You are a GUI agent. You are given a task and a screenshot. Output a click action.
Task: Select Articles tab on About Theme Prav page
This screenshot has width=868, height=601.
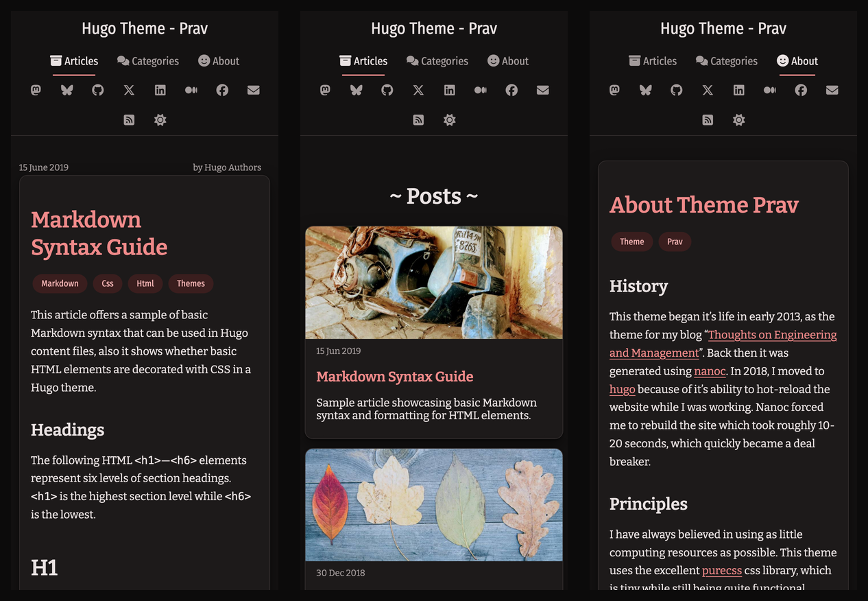click(653, 61)
